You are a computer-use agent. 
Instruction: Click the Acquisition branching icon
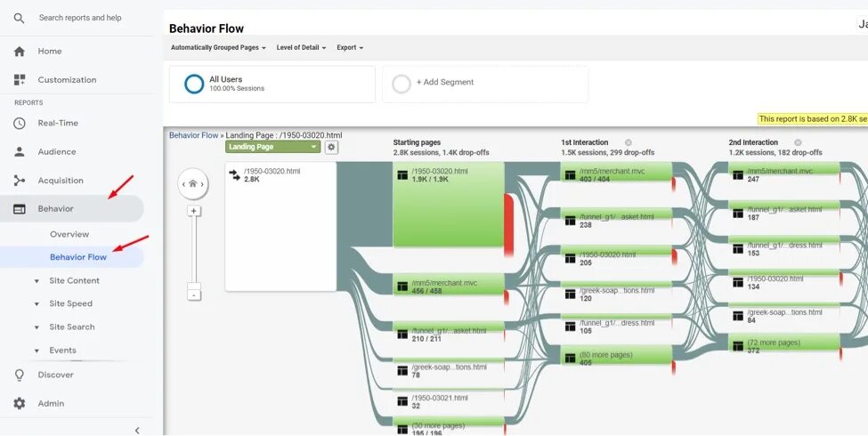click(19, 181)
